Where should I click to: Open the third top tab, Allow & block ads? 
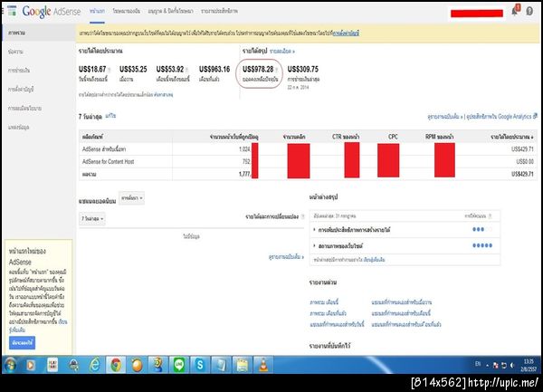pos(170,12)
